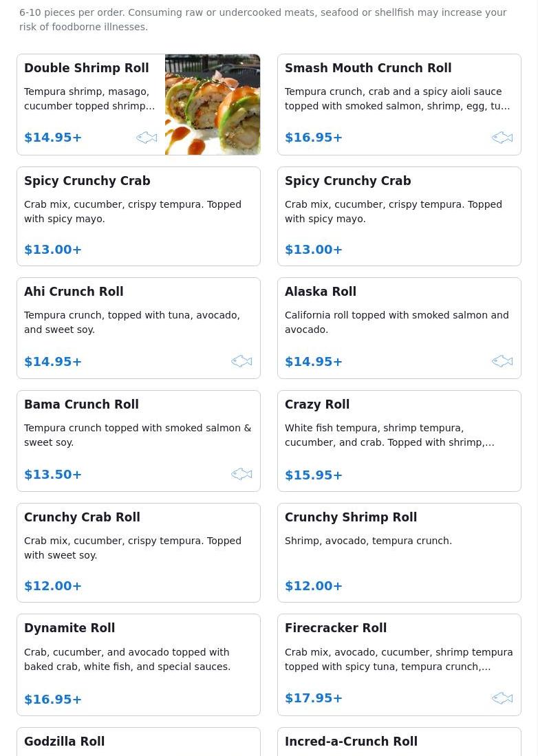538x756 pixels.
Task: Click the $17.95+ Firecracker Roll price
Action: [x=314, y=698]
